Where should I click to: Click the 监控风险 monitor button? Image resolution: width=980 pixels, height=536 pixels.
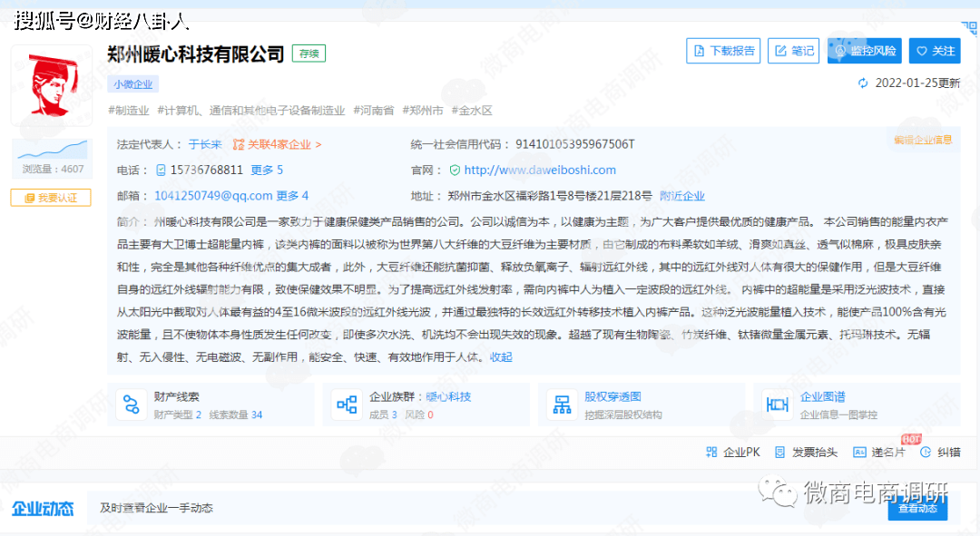pos(864,51)
